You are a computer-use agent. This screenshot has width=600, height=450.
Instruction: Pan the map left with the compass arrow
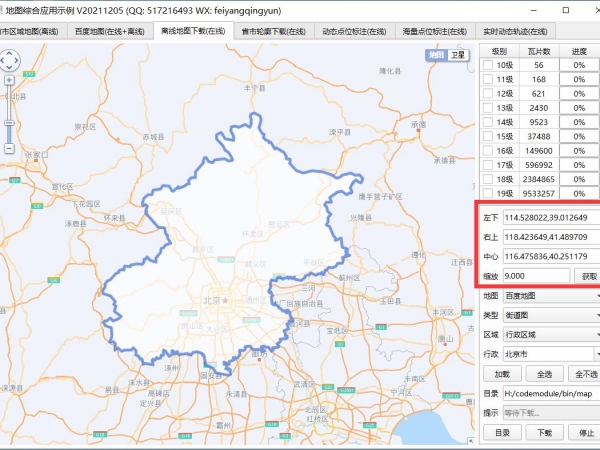pos(3,62)
